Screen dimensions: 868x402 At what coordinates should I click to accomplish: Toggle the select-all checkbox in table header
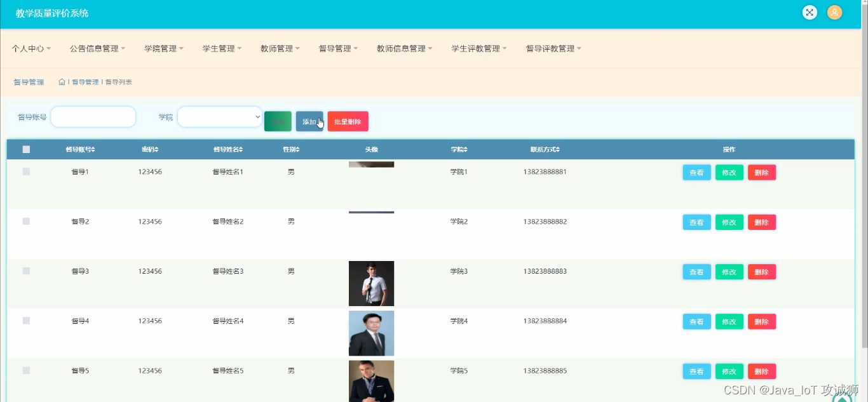pos(26,150)
